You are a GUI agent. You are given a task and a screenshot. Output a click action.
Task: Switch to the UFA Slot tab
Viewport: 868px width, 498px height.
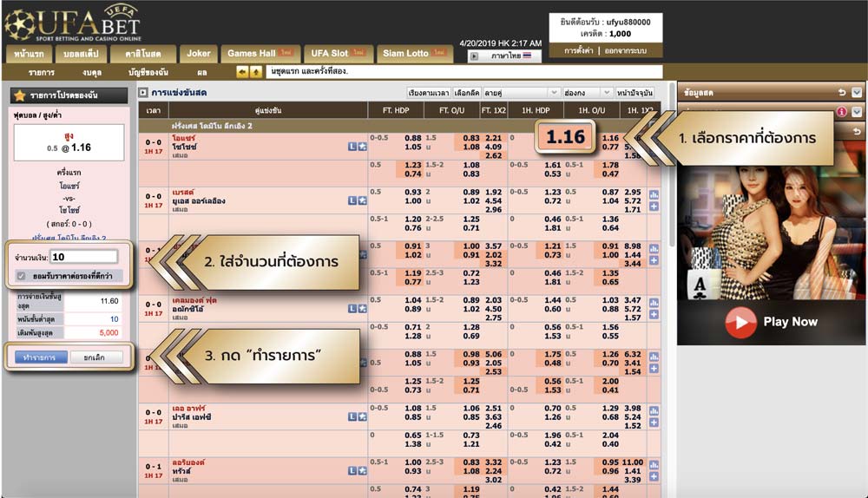tap(339, 54)
